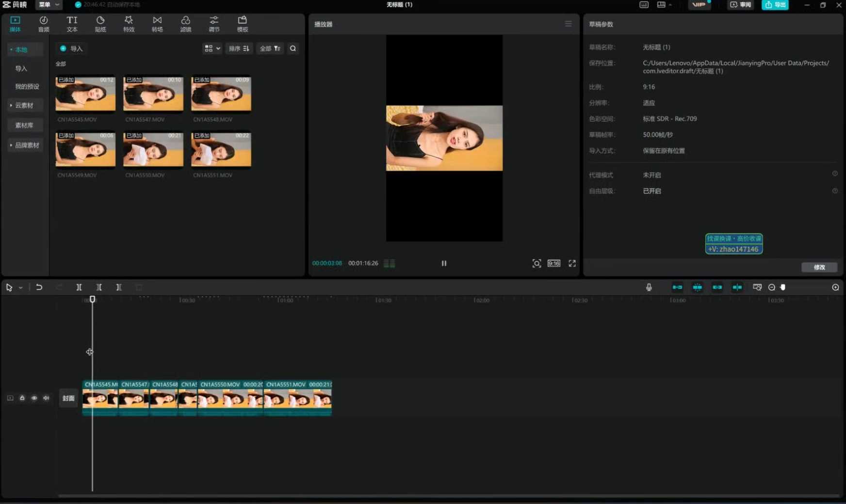Open the 菜单 menu dropdown
Viewport: 846px width, 504px height.
point(49,4)
